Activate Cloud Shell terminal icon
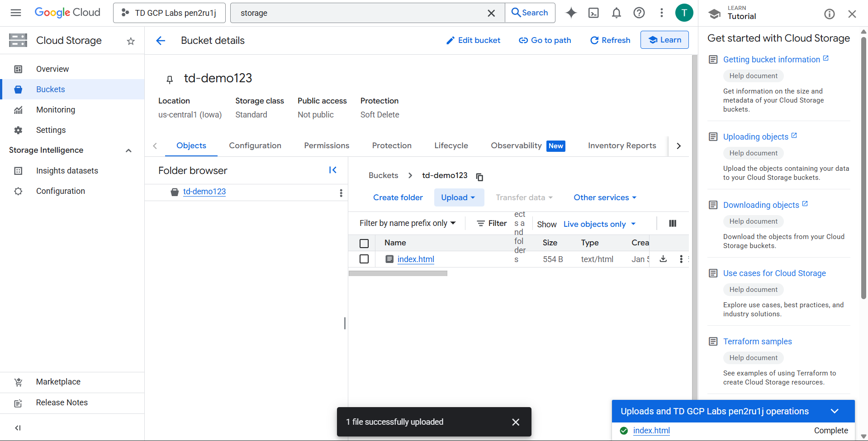 pos(593,13)
